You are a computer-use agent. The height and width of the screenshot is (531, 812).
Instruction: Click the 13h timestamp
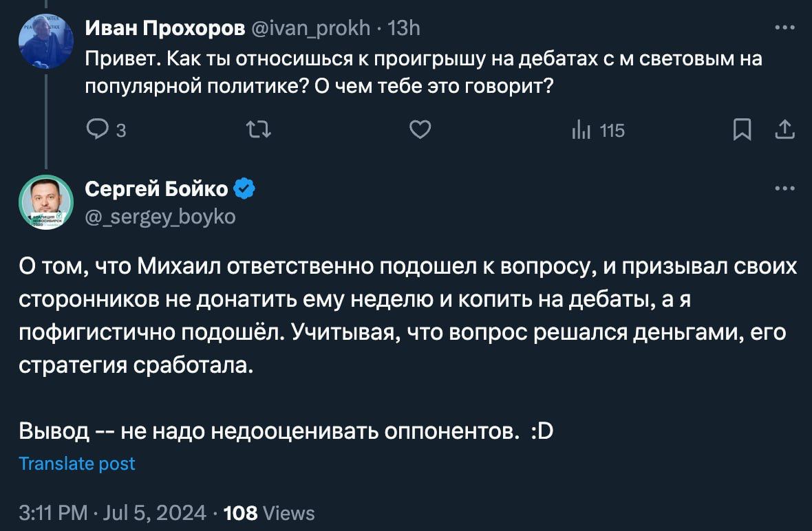404,28
